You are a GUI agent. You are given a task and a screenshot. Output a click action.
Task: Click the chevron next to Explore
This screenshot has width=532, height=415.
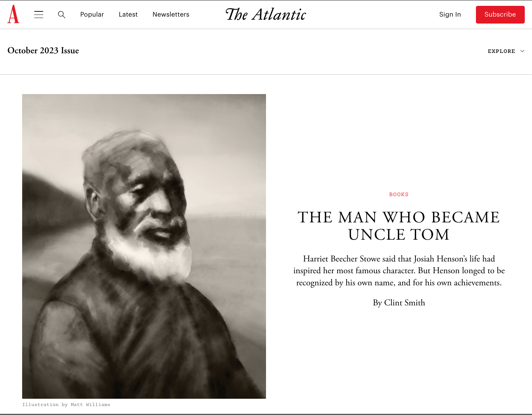pos(522,51)
